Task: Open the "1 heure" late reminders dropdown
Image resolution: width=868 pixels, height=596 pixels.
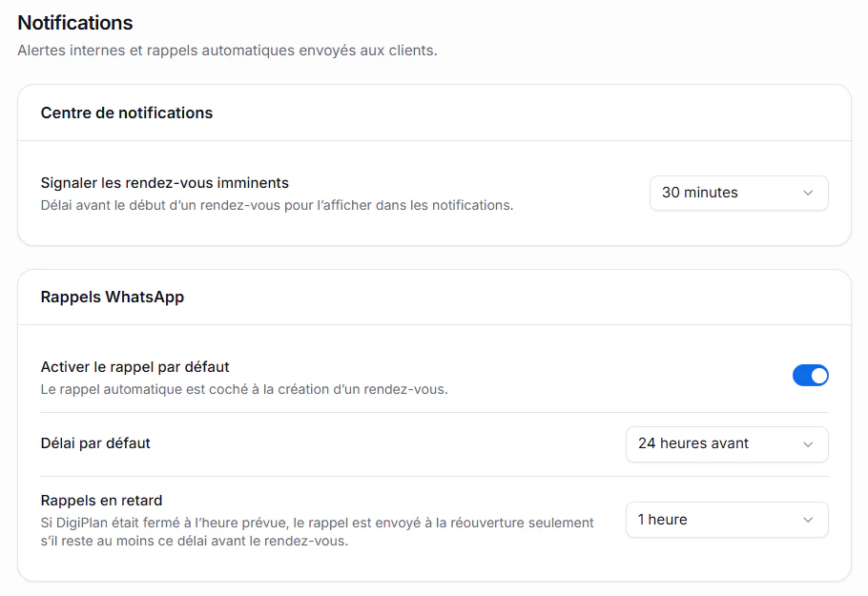Action: click(727, 520)
